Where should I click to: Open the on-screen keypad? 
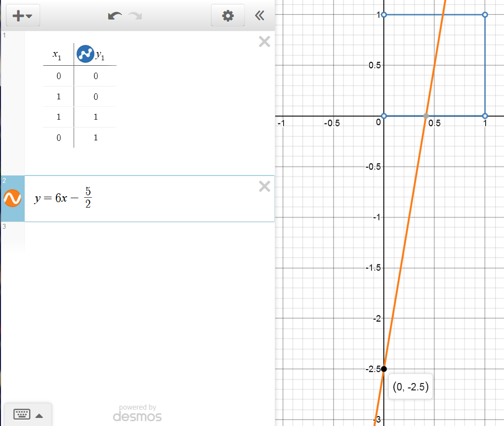(23, 415)
